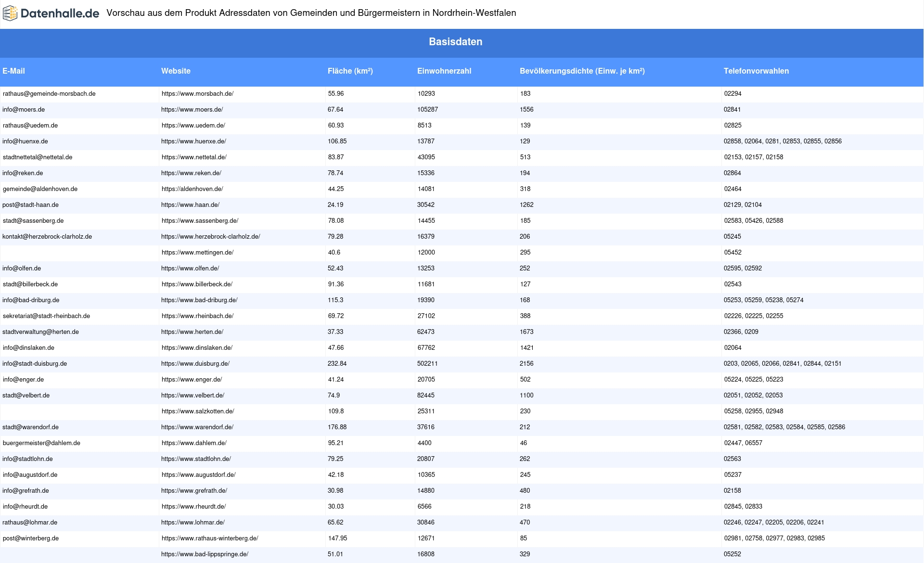Click the Fläche (km²) column header

click(350, 71)
